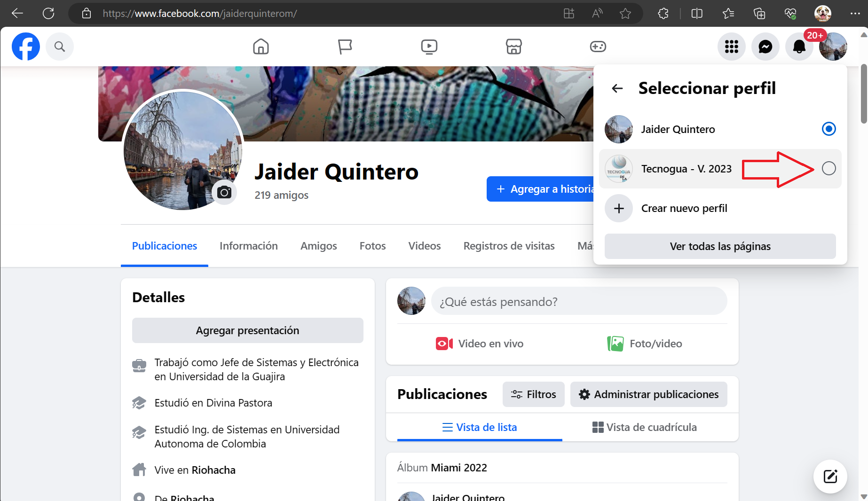This screenshot has width=868, height=501.
Task: Expand Crear nuevo perfil option
Action: [x=684, y=208]
